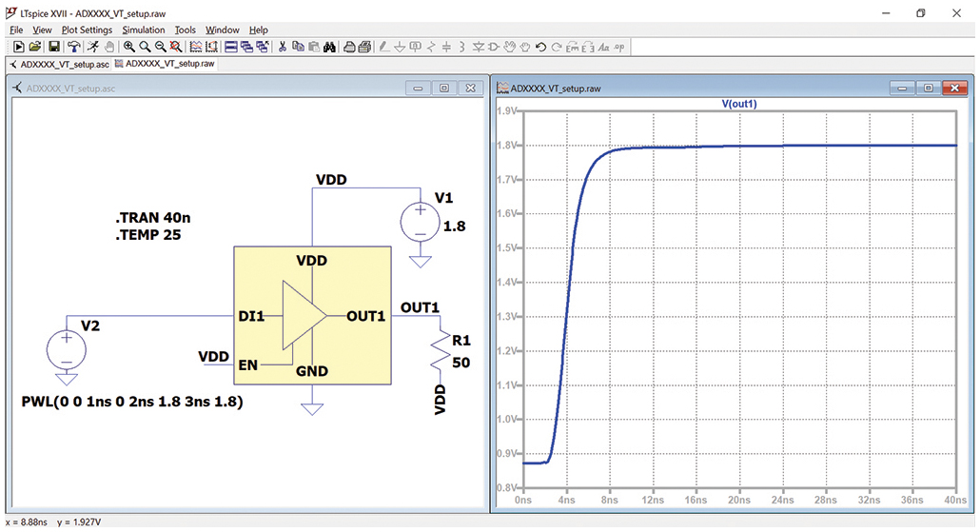Viewport: 980px width, 532px height.
Task: Select the SPICE directive .op tool
Action: (619, 47)
